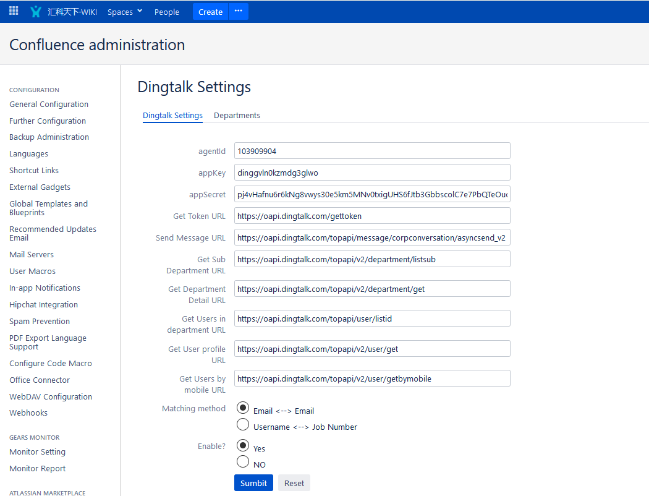649x496 pixels.
Task: Click the Sumbit button
Action: pyautogui.click(x=253, y=483)
